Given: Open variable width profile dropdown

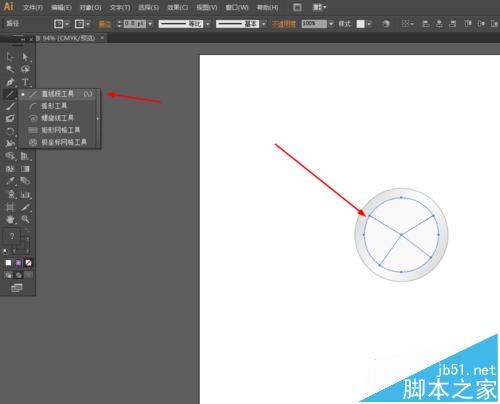Looking at the screenshot, I should [208, 24].
